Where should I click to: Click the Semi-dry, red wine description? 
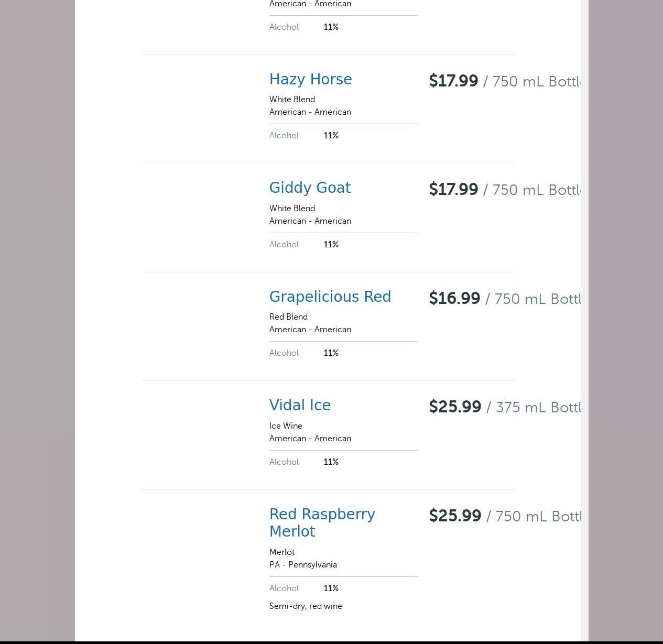click(306, 606)
